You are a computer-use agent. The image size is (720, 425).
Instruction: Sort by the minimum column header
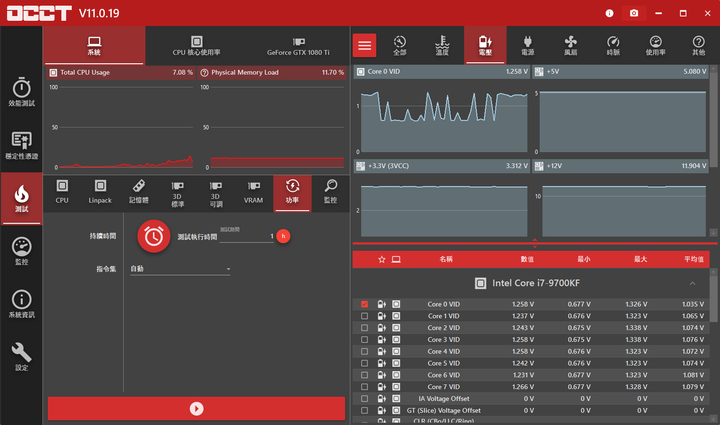(584, 259)
